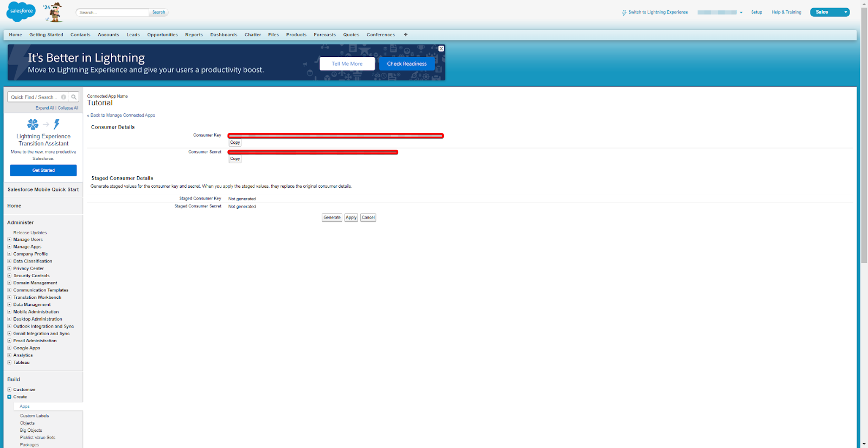Click the '24 release mascot icon
Viewport: 868px width, 448px height.
(54, 12)
